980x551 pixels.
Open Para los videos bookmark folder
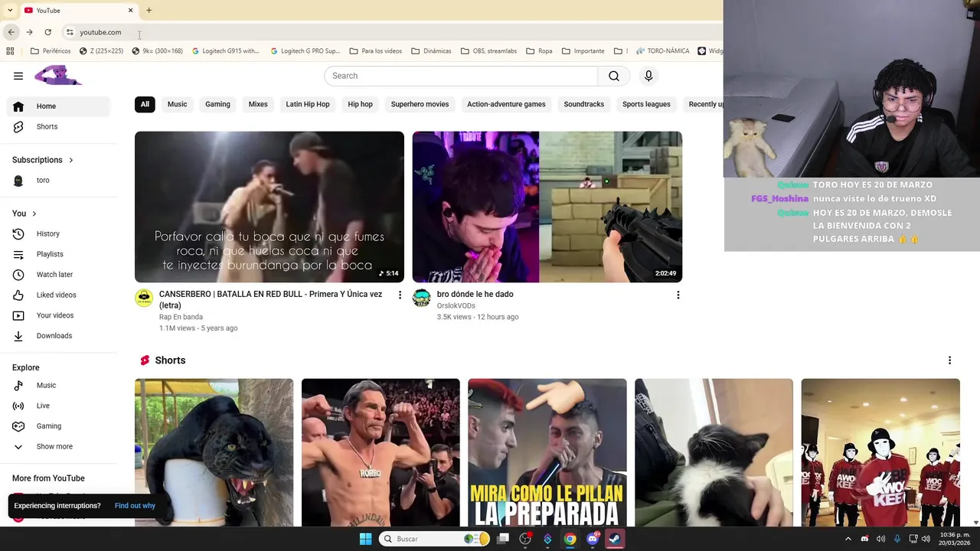pyautogui.click(x=375, y=51)
